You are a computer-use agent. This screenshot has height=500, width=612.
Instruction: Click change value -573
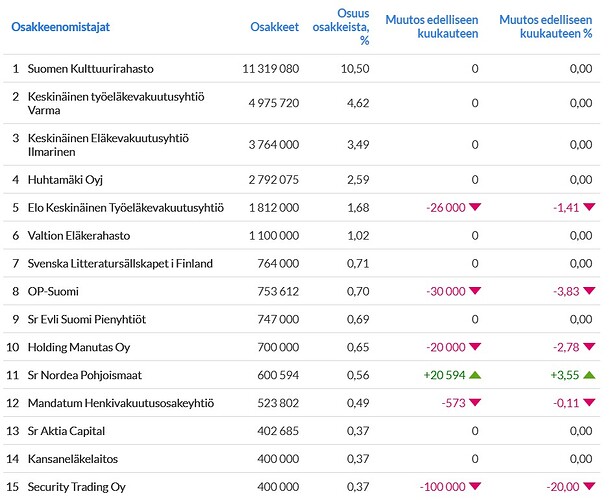(x=454, y=403)
